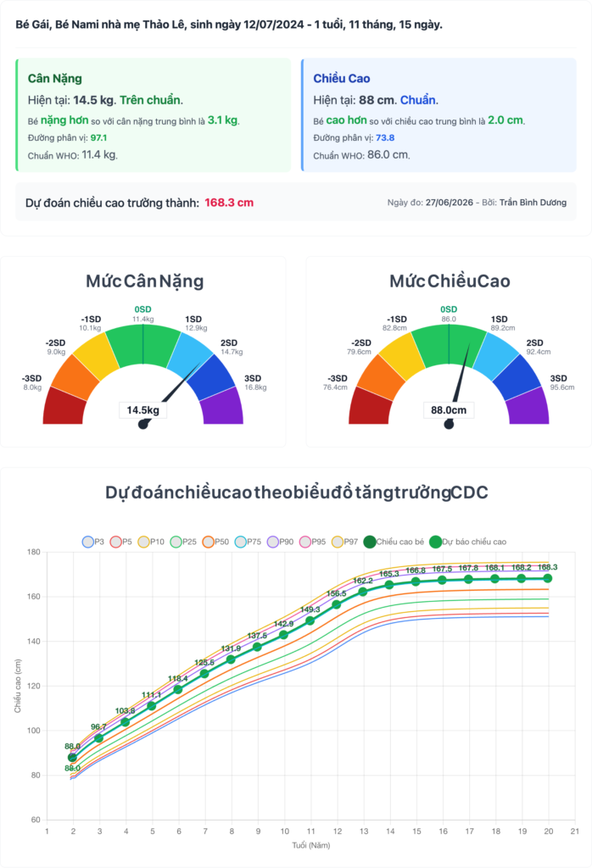592x868 pixels.
Task: Select the forecast data point labeled 168.1
Action: 494,579
